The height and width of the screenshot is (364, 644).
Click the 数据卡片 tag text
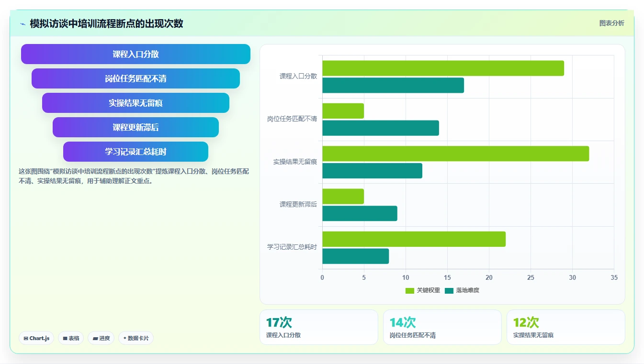tap(138, 338)
